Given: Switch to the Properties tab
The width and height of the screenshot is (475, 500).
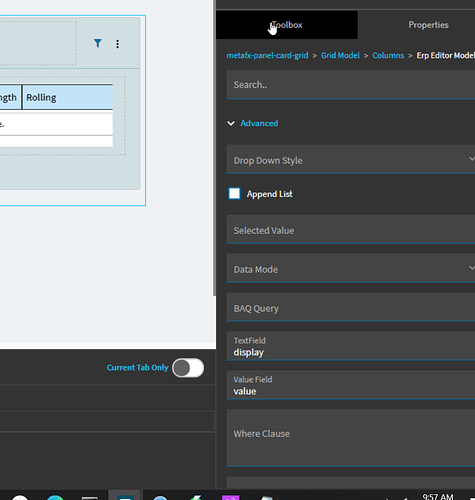Looking at the screenshot, I should coord(428,25).
